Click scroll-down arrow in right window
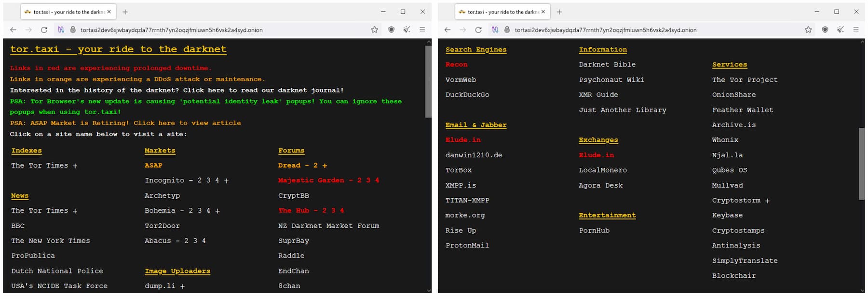Screen dimensions: 868x299 pyautogui.click(x=862, y=290)
